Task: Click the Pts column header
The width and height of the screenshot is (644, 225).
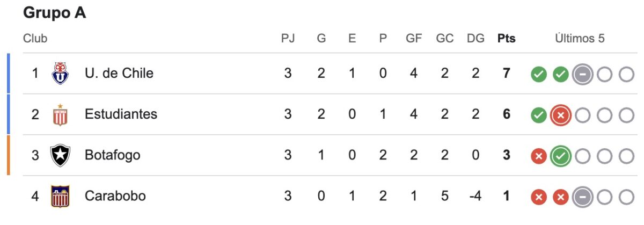Action: pos(506,39)
